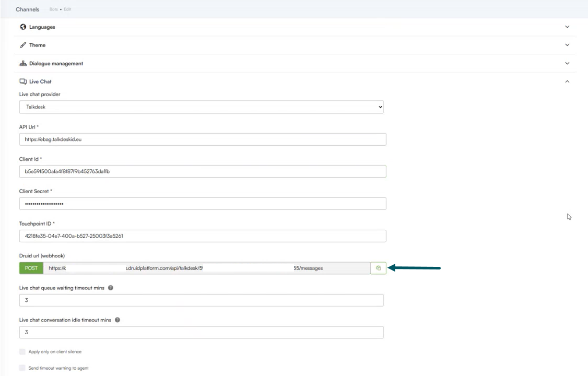Click the Live Chat bubble icon
The width and height of the screenshot is (588, 376).
22,81
